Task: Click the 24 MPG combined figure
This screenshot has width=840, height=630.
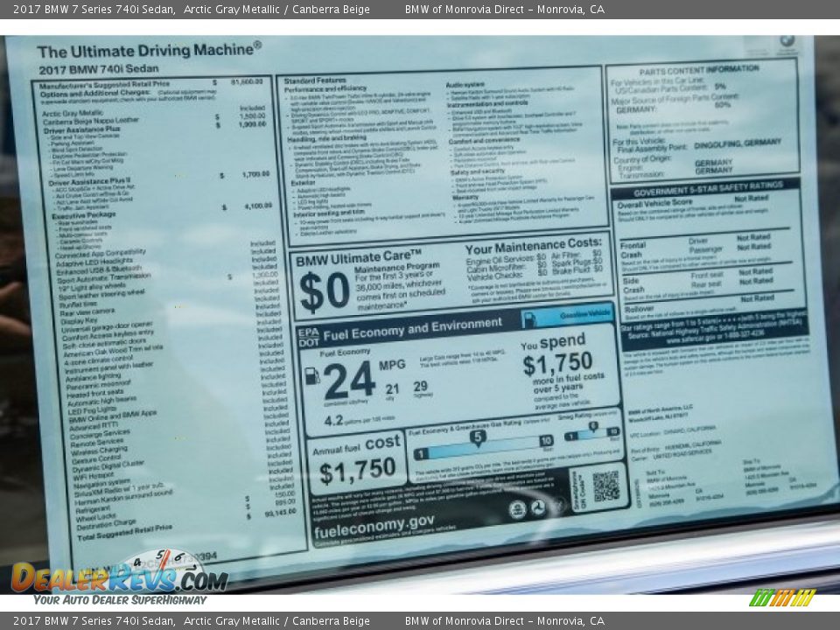Action: (x=349, y=380)
